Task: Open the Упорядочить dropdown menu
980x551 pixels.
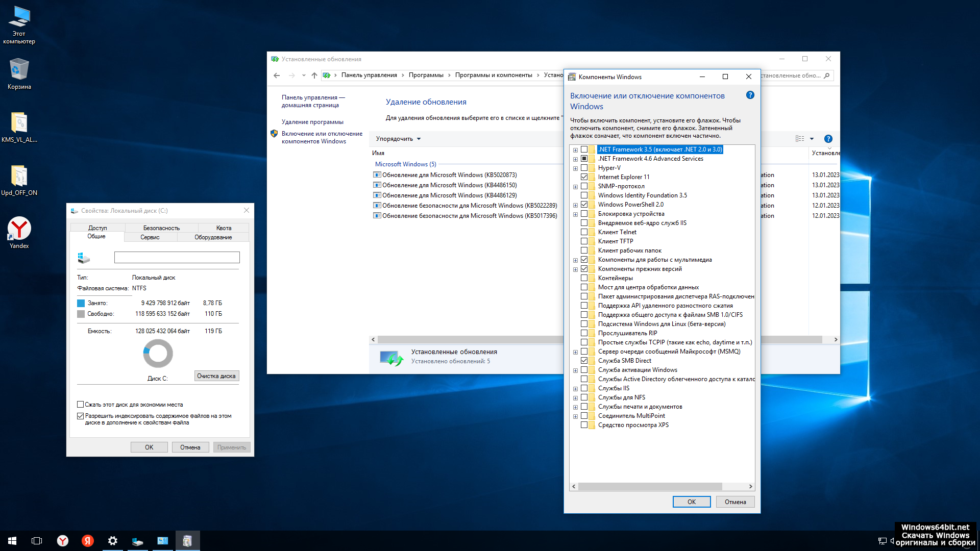Action: (398, 139)
